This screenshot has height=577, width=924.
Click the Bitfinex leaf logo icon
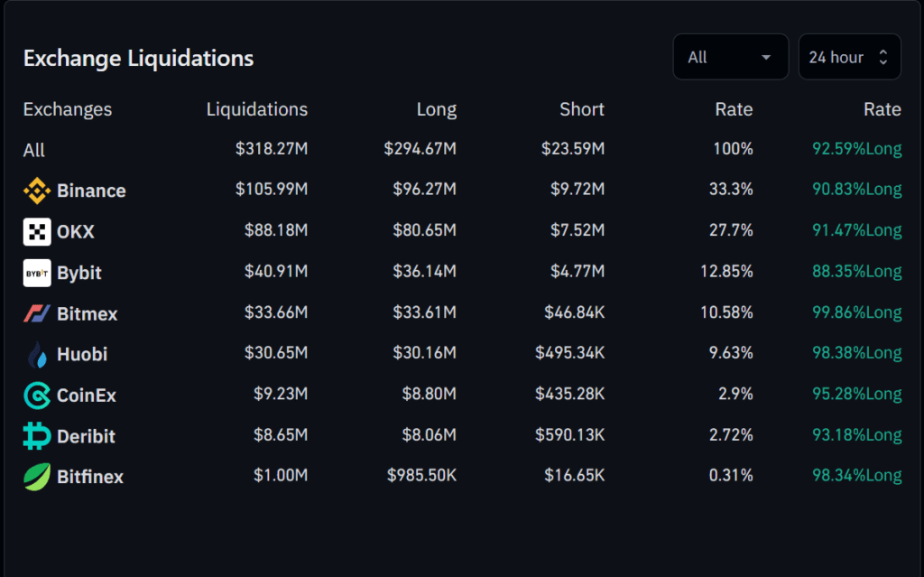[36, 477]
